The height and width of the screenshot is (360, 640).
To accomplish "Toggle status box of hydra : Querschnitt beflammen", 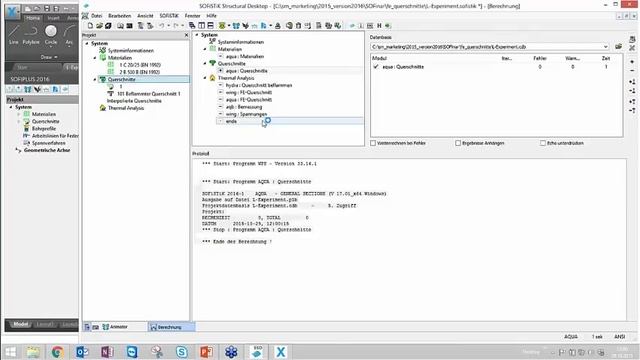I will tap(220, 85).
